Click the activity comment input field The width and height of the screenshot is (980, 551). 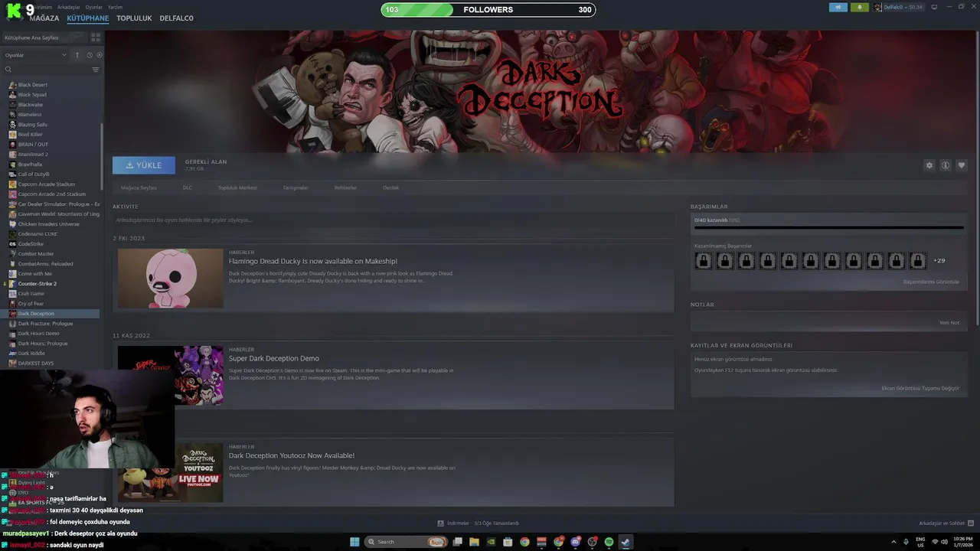click(393, 220)
